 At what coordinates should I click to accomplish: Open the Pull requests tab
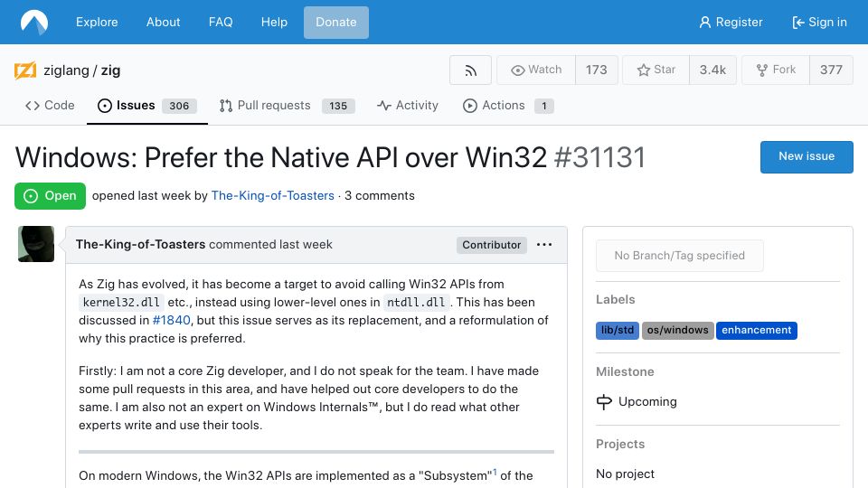point(287,105)
